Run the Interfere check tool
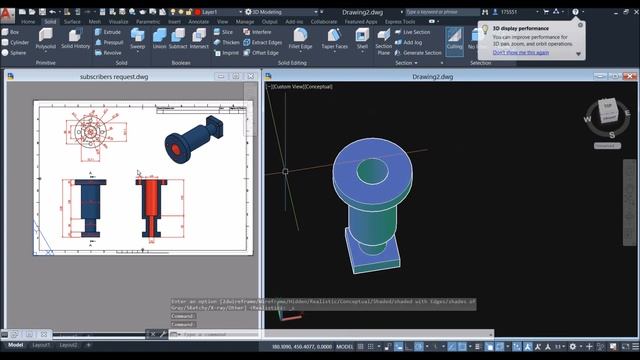 pyautogui.click(x=257, y=32)
